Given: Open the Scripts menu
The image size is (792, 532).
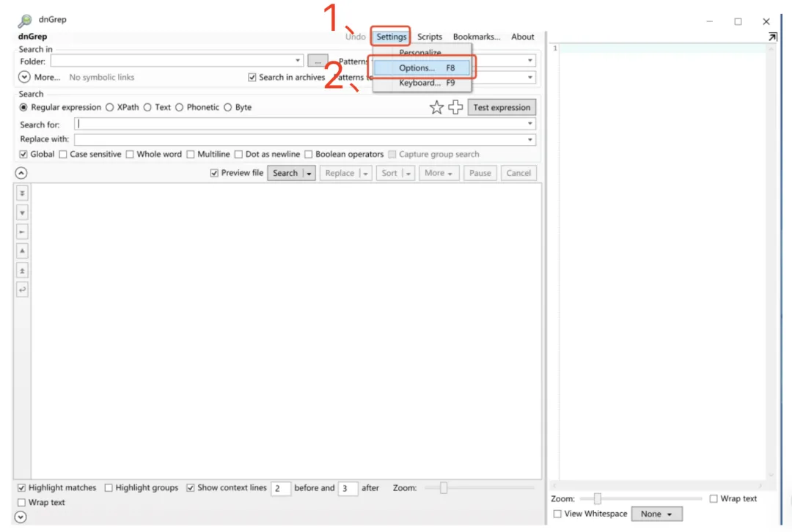Looking at the screenshot, I should click(430, 37).
